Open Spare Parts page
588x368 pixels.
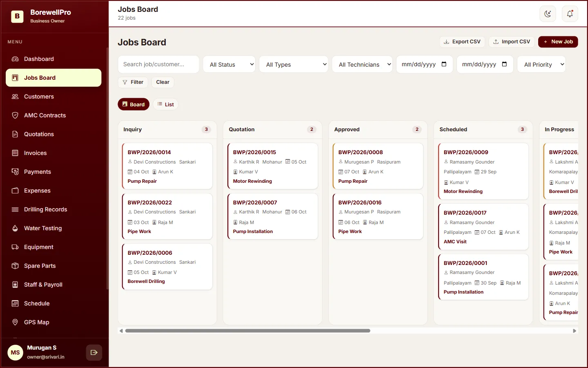pyautogui.click(x=53, y=266)
